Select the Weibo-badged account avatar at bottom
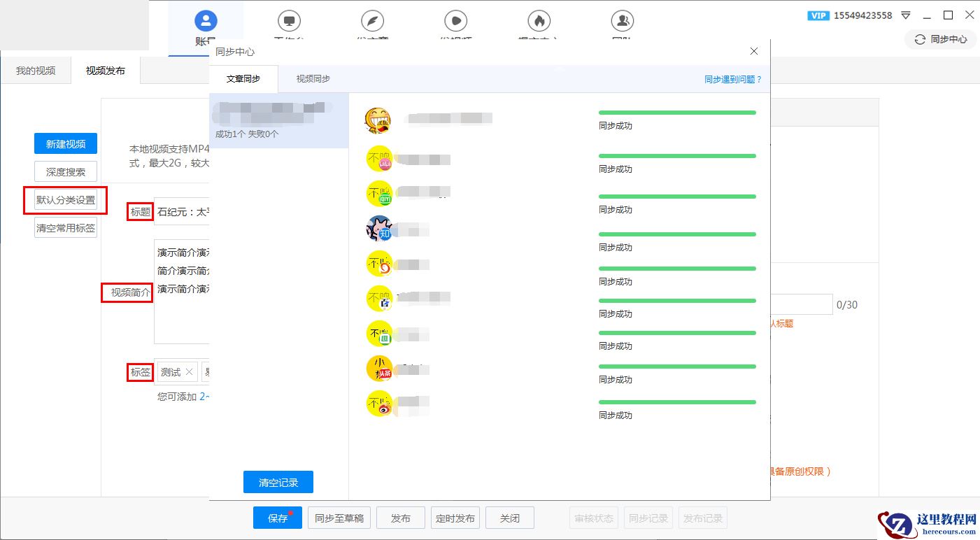The image size is (980, 540). pos(379,404)
